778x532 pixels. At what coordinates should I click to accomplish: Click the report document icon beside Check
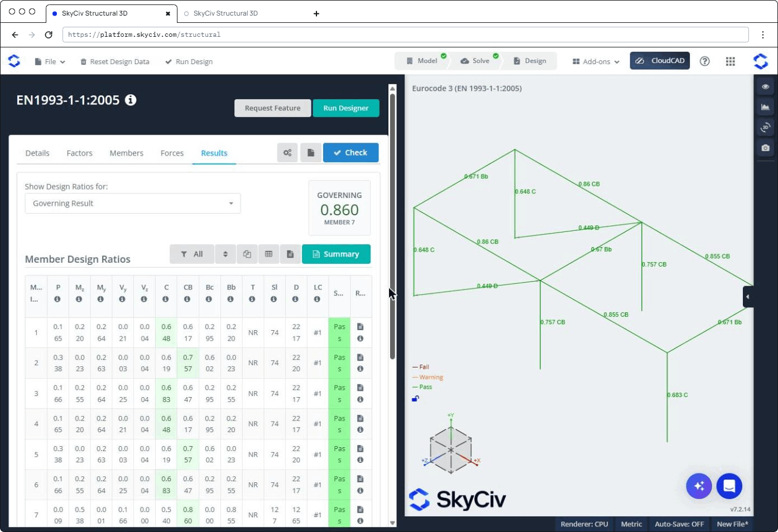tap(311, 153)
